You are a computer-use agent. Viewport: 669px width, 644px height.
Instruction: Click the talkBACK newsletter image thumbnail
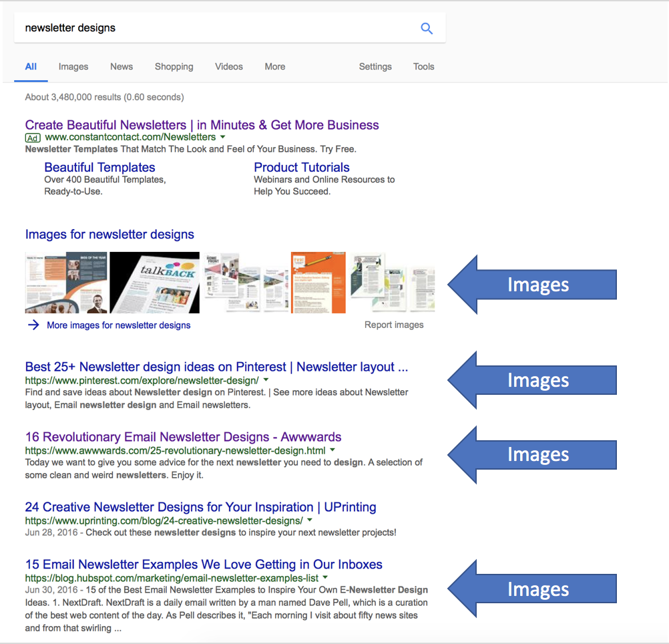[x=154, y=282]
